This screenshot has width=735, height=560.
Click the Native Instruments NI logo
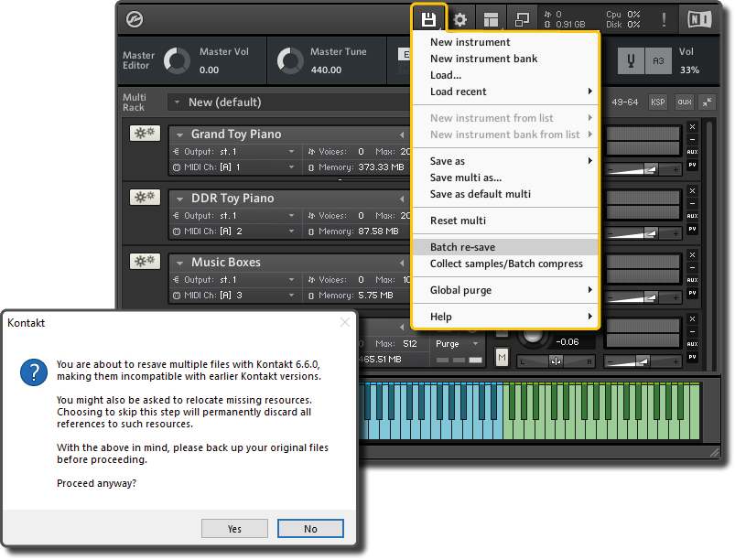(x=699, y=19)
